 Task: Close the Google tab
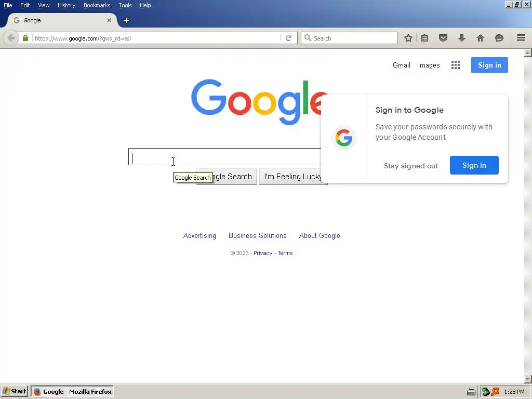(109, 20)
